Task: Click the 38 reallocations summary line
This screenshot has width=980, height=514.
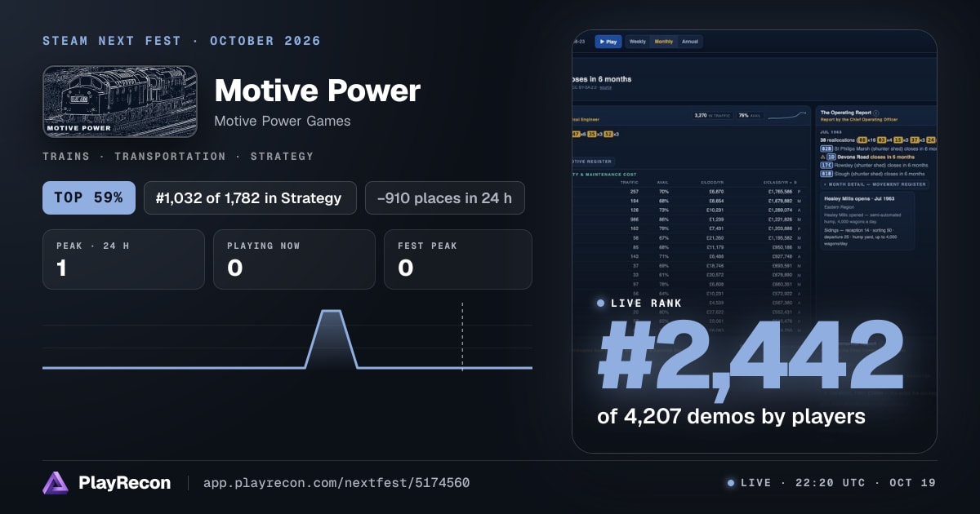Action: coord(877,140)
